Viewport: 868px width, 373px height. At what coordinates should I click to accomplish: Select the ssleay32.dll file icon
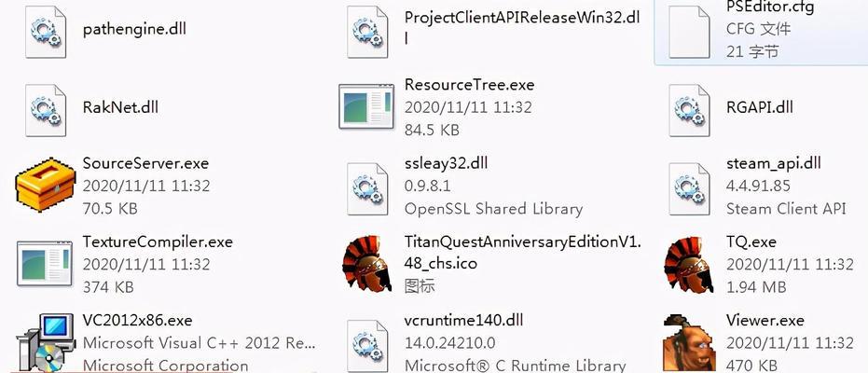(367, 188)
